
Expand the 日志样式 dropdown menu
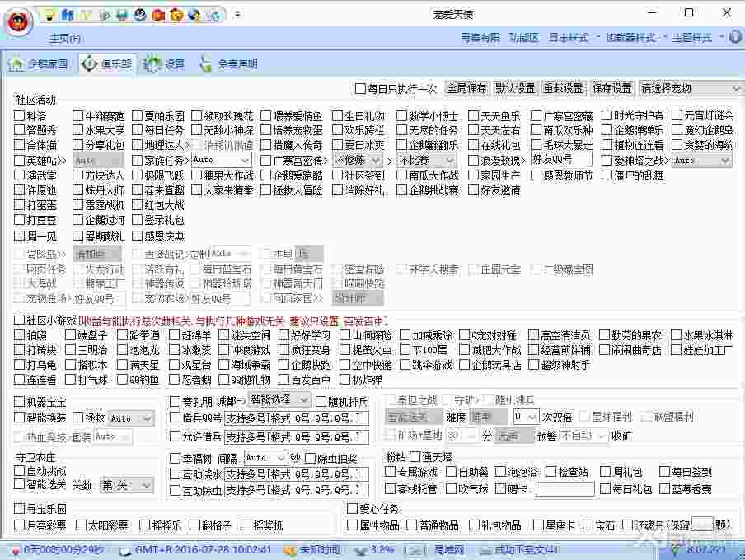tap(574, 37)
